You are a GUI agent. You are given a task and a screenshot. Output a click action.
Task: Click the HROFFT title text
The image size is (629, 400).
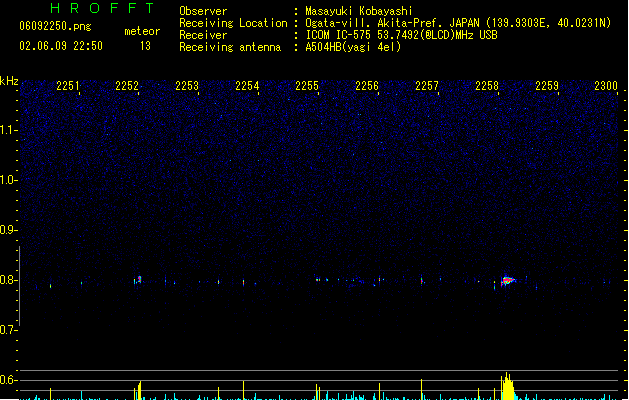click(x=102, y=8)
